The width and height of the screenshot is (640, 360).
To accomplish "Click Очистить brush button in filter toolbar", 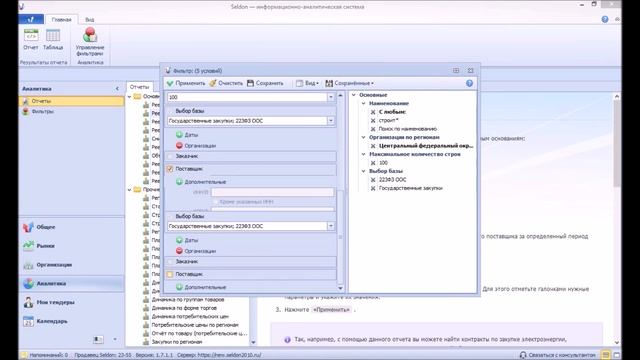I will tap(226, 83).
